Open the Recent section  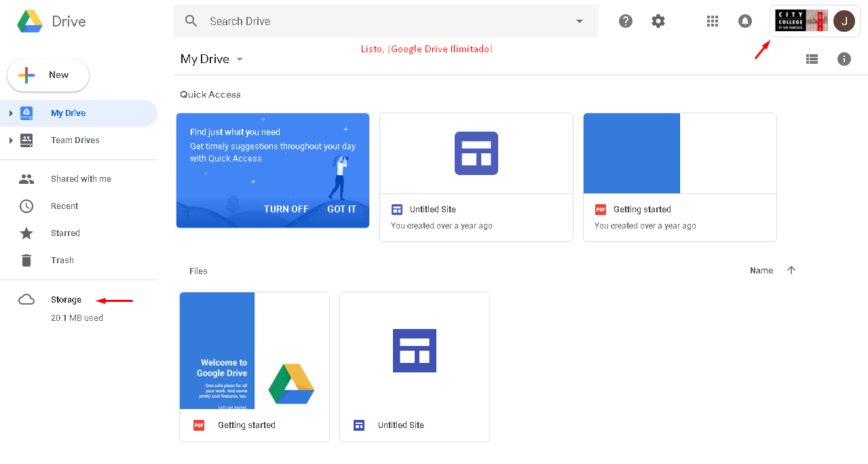tap(64, 206)
